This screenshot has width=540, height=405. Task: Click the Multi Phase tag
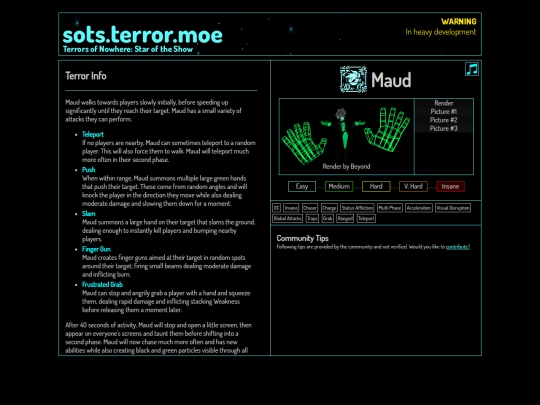point(390,208)
